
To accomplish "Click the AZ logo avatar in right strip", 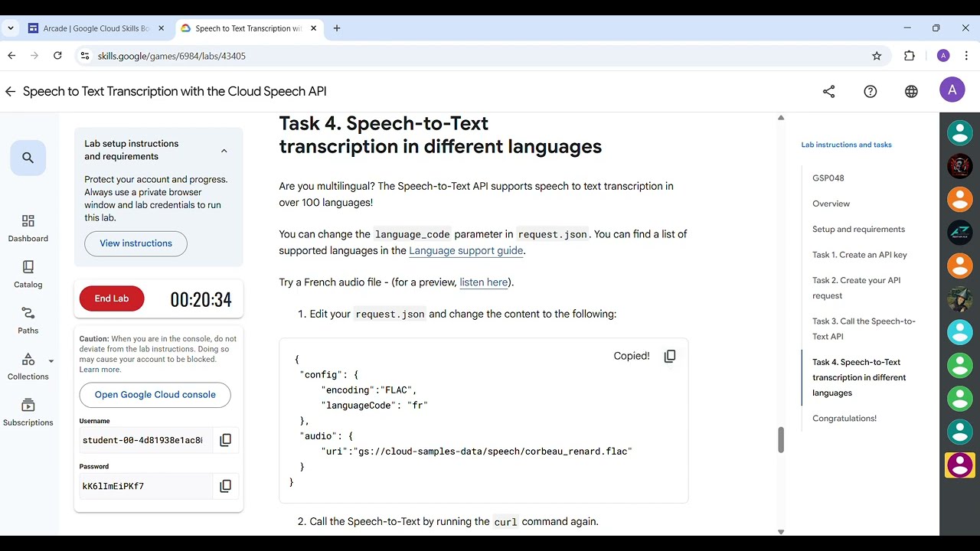I will point(959,232).
